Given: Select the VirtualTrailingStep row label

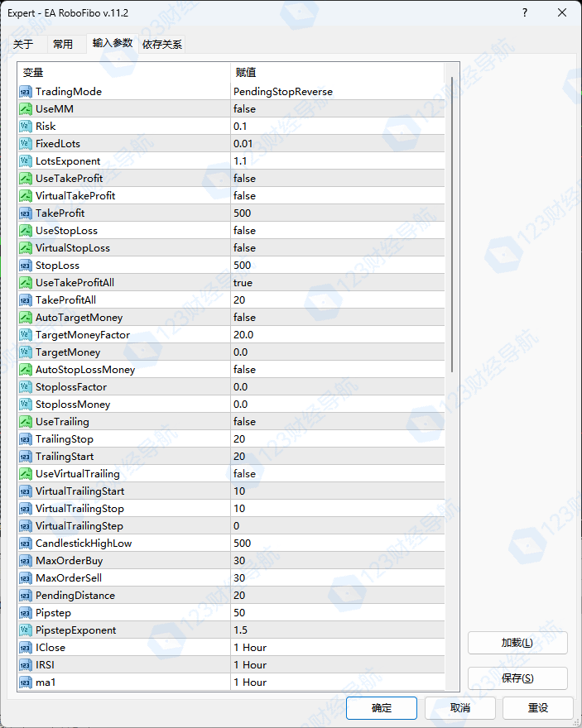Looking at the screenshot, I should point(79,526).
